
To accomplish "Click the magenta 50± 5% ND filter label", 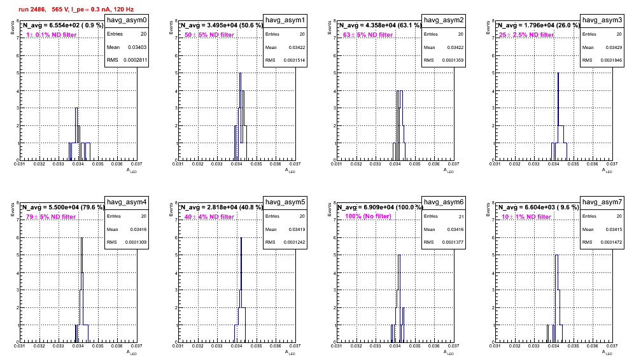I will 209,35.
